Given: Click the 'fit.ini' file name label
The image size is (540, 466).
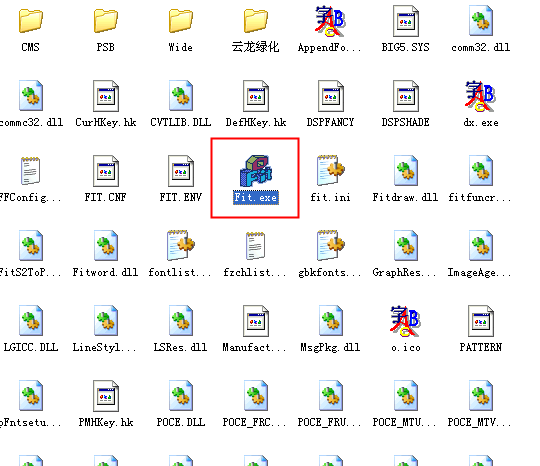Looking at the screenshot, I should coord(331,197).
